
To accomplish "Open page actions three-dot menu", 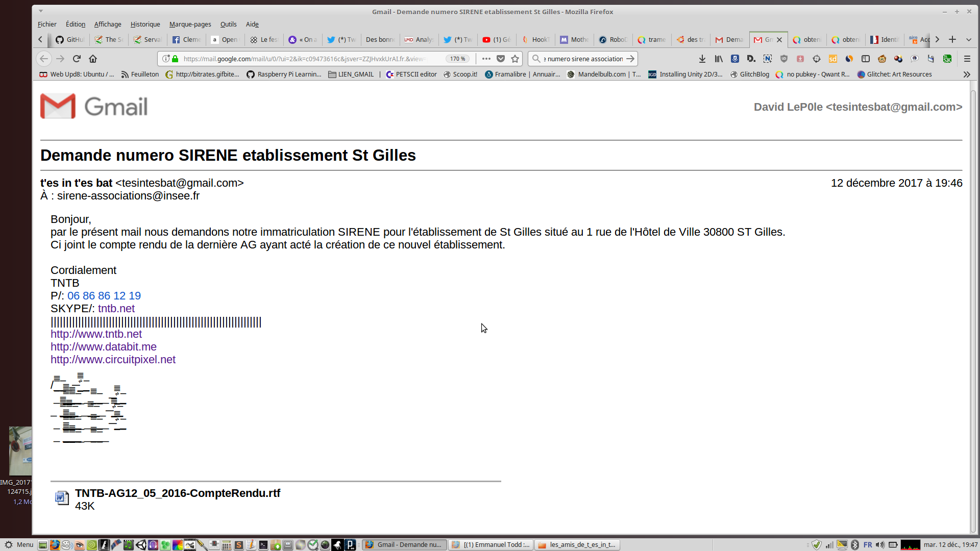I will point(486,59).
